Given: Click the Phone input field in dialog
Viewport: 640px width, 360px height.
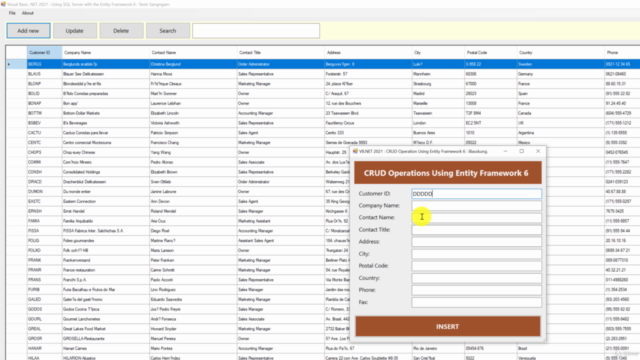Looking at the screenshot, I should pyautogui.click(x=476, y=290).
